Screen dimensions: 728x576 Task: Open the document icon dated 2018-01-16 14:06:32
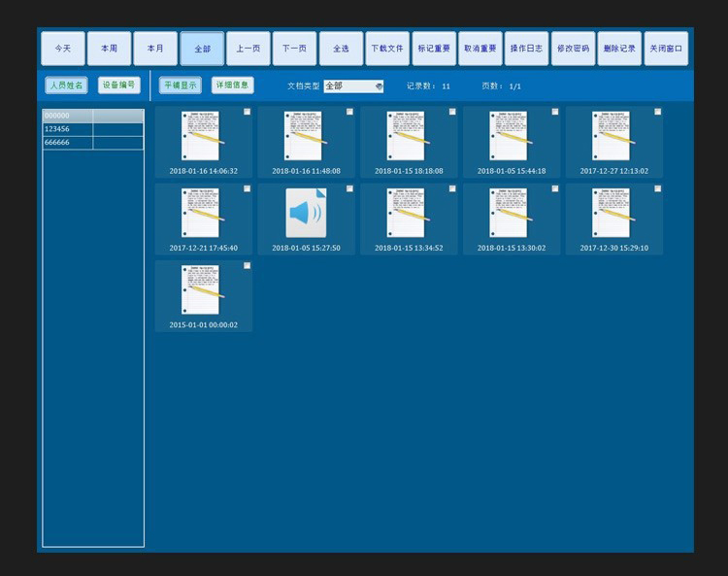tap(203, 136)
